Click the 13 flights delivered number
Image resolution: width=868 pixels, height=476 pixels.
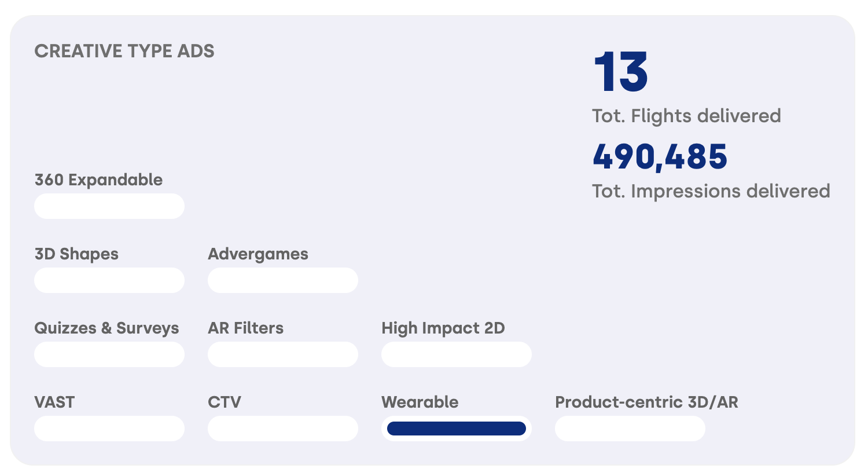(x=621, y=72)
